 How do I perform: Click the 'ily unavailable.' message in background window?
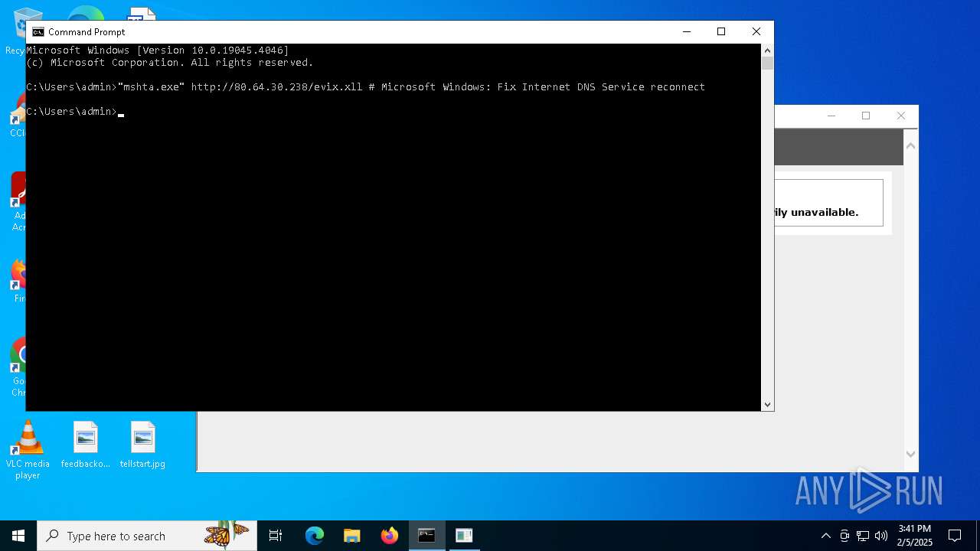pyautogui.click(x=816, y=213)
